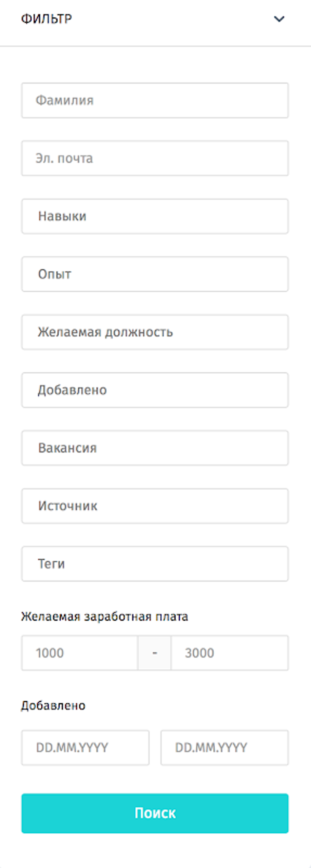Click the second DD.MM.YYYY date field
This screenshot has width=311, height=868.
pyautogui.click(x=225, y=748)
